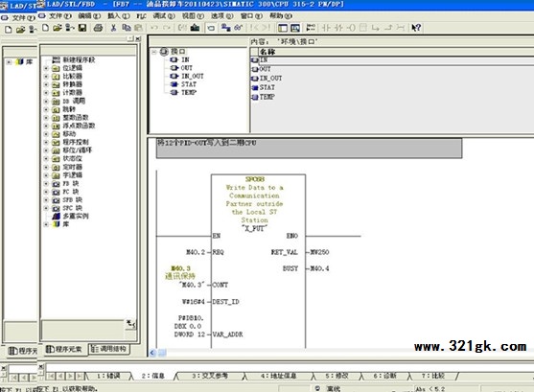Switch to the 6:诊断 tab
Viewport: 534px width, 392px height.
pos(384,376)
